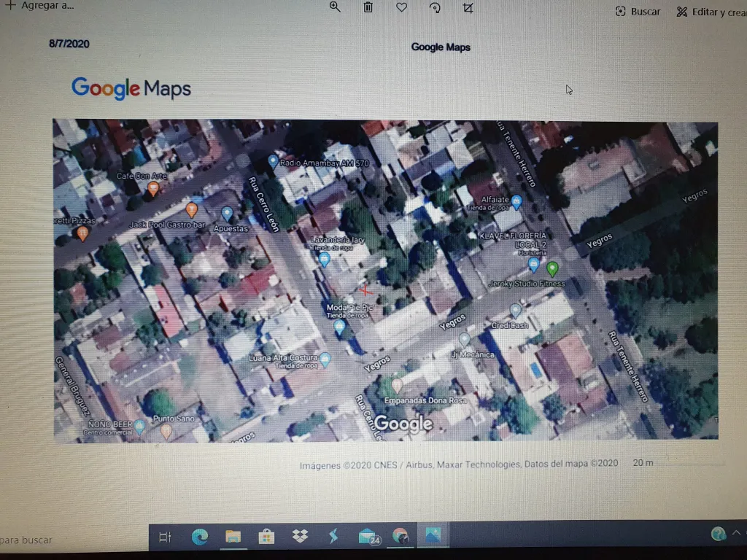The width and height of the screenshot is (747, 560).
Task: Open 'Editar y crear' menu
Action: tap(712, 12)
